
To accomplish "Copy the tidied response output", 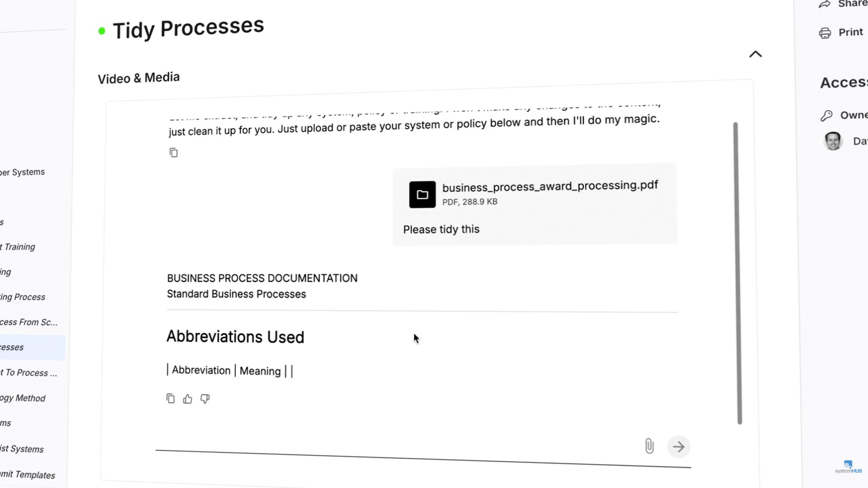I will [171, 398].
